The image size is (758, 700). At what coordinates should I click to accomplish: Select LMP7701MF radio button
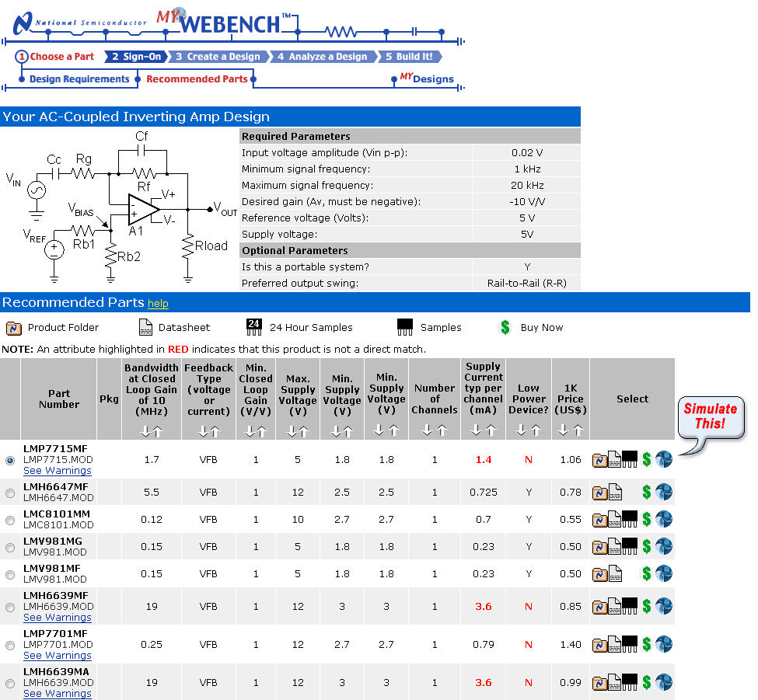[10, 646]
